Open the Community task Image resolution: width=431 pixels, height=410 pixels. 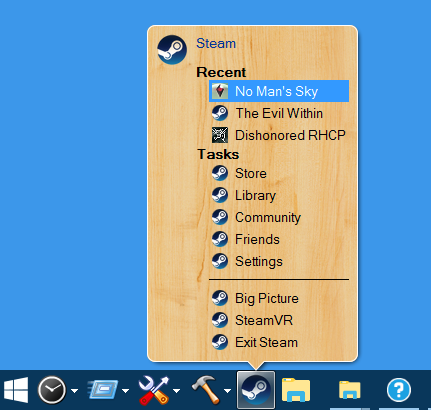pos(279,217)
